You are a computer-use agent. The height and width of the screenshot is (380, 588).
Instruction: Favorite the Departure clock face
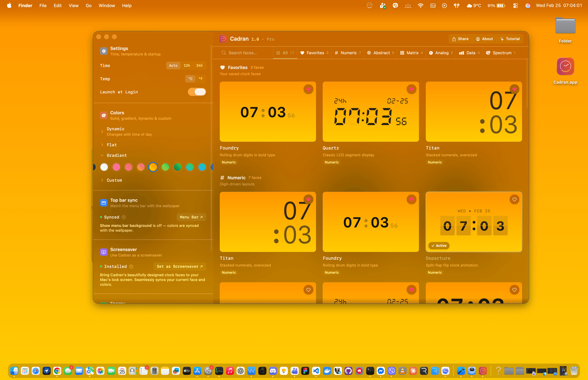tap(514, 199)
